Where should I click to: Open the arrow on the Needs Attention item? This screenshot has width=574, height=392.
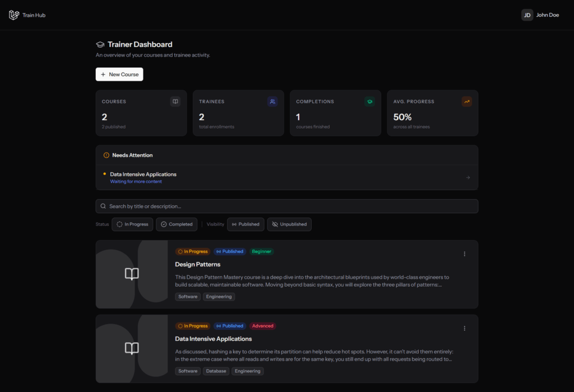click(x=468, y=178)
